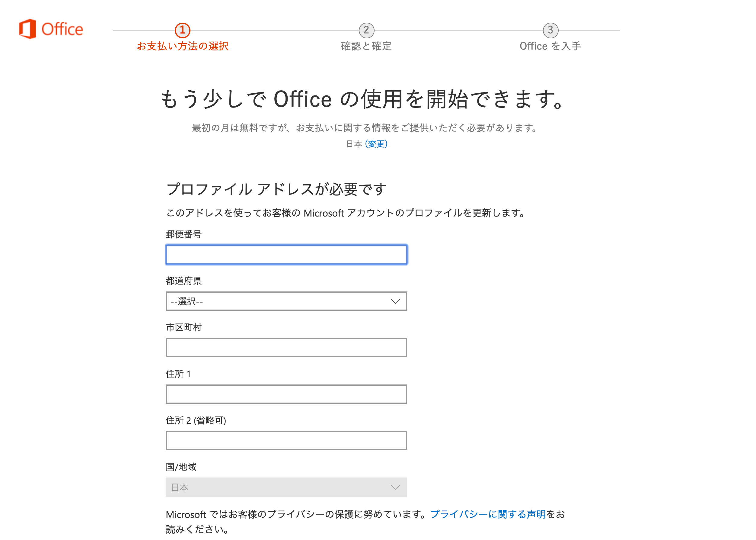This screenshot has width=756, height=540.
Task: Open the お支払い方法の選択 step
Action: (x=183, y=46)
